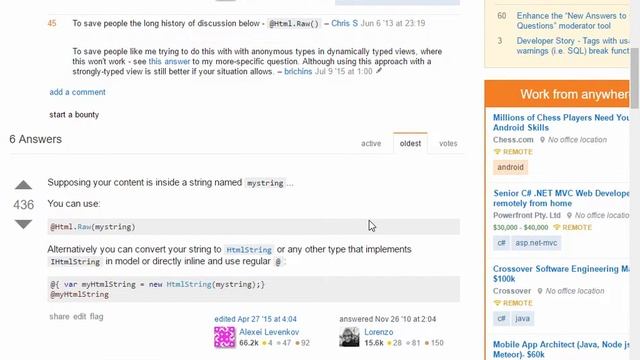Open brichins user profile

coord(298,71)
